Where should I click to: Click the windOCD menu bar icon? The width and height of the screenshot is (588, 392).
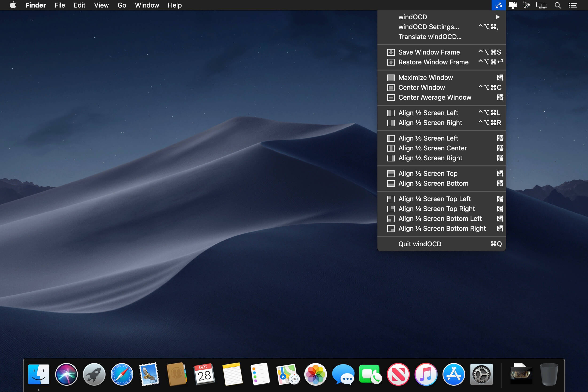(x=498, y=5)
